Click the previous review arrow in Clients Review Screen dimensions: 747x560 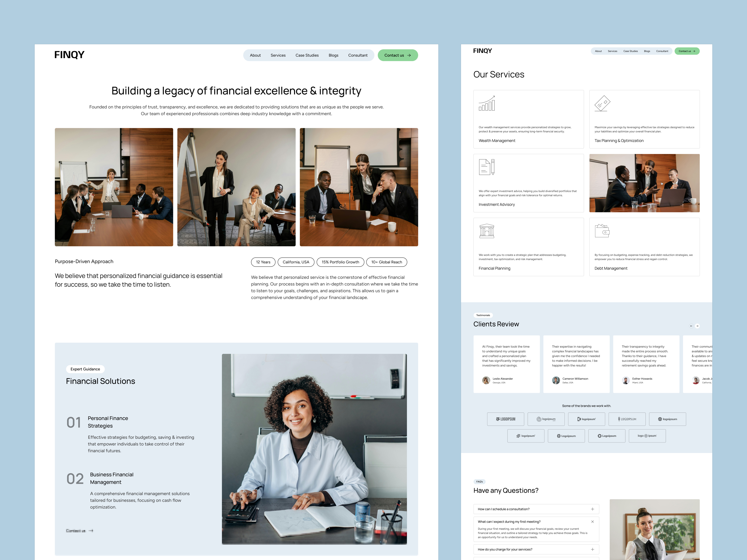pos(691,326)
